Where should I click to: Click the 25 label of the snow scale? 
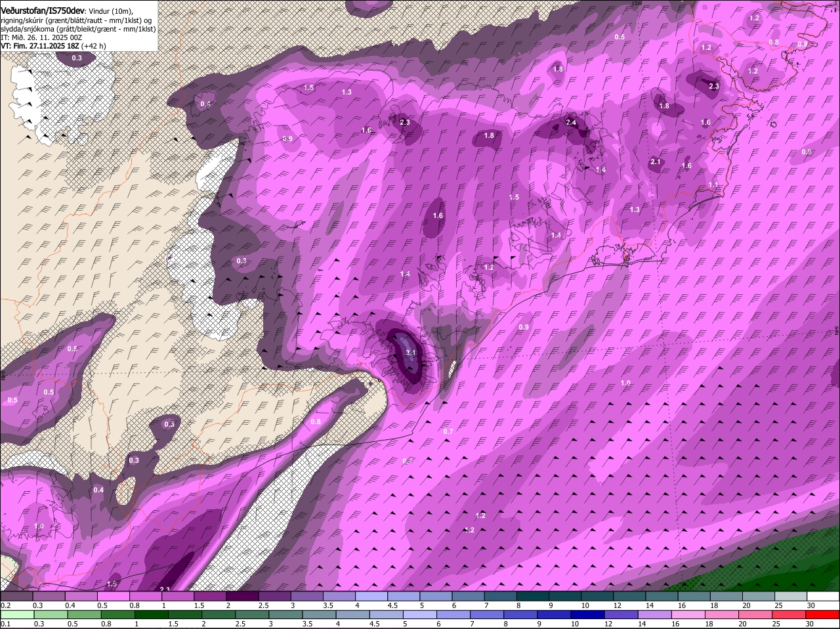779,605
